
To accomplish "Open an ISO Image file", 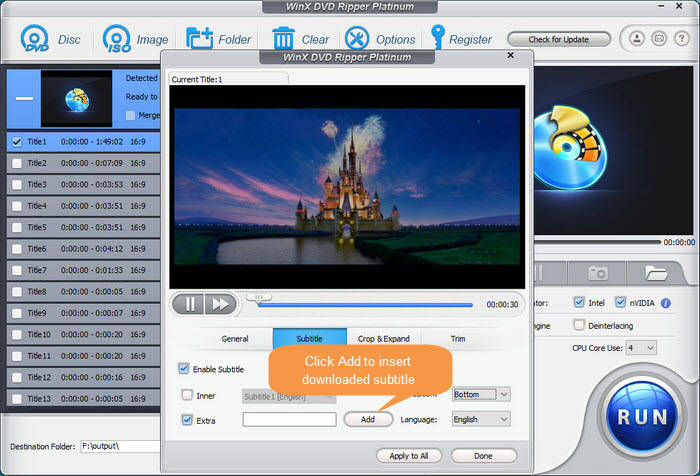I will pyautogui.click(x=135, y=39).
